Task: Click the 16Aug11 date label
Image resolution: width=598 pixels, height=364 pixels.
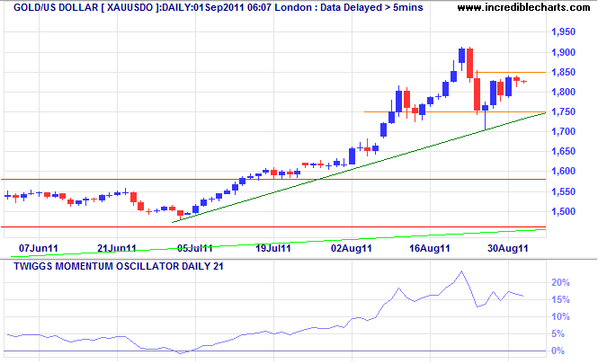Action: pos(430,249)
